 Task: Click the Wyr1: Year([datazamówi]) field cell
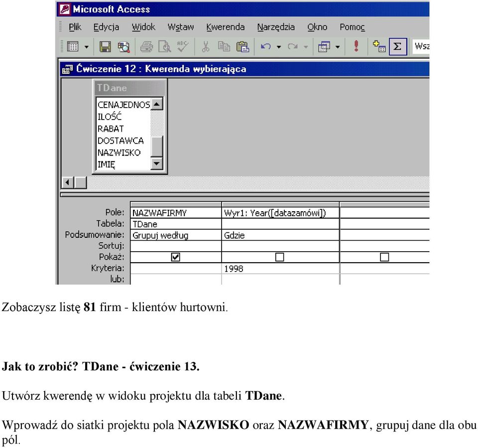(x=280, y=213)
